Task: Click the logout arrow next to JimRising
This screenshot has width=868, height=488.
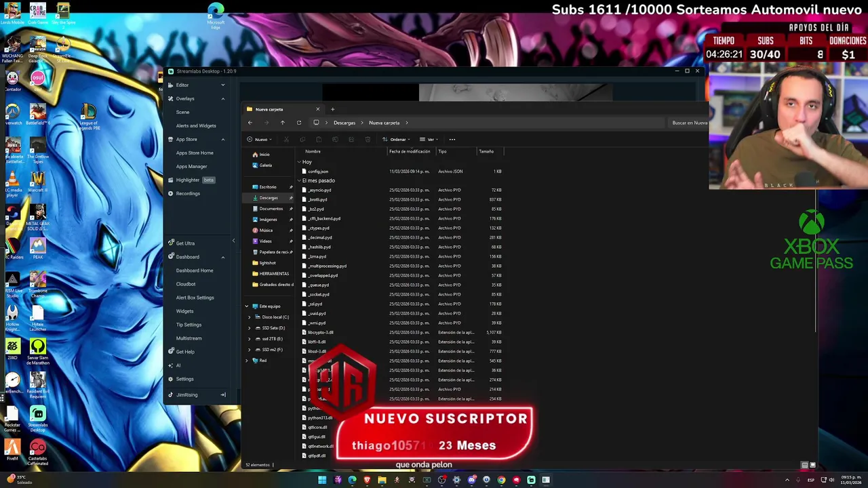Action: tap(222, 394)
